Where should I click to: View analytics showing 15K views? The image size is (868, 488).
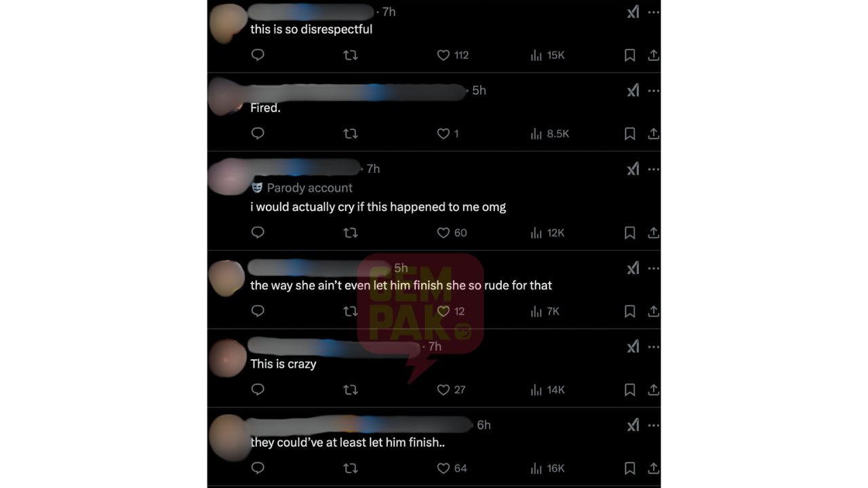point(547,55)
